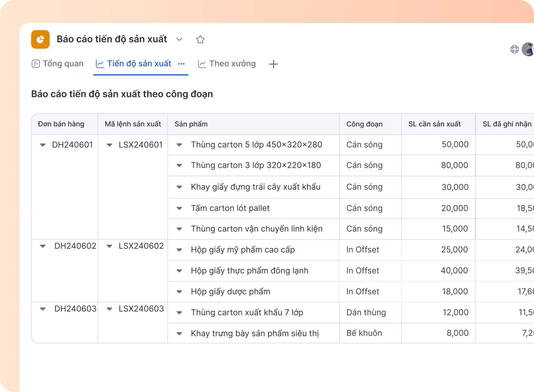This screenshot has width=534, height=392.
Task: Expand the Tấm carton lót pallet row
Action: pos(179,208)
